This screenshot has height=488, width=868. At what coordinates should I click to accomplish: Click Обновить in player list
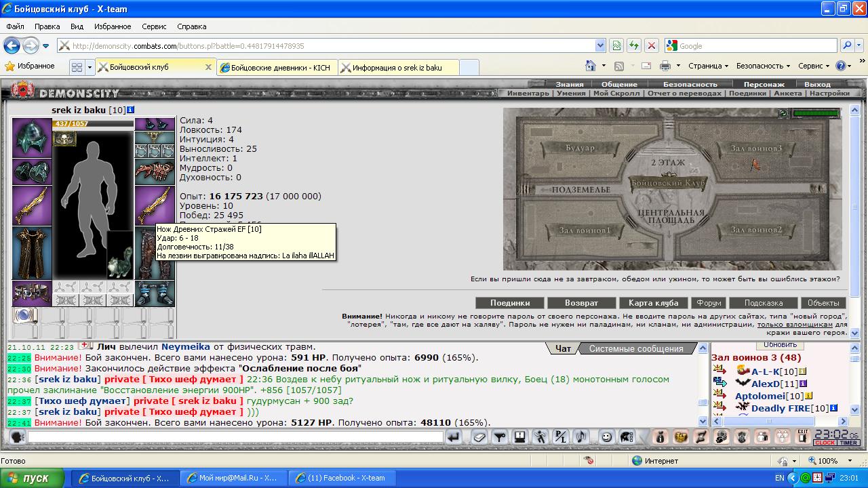pos(780,345)
